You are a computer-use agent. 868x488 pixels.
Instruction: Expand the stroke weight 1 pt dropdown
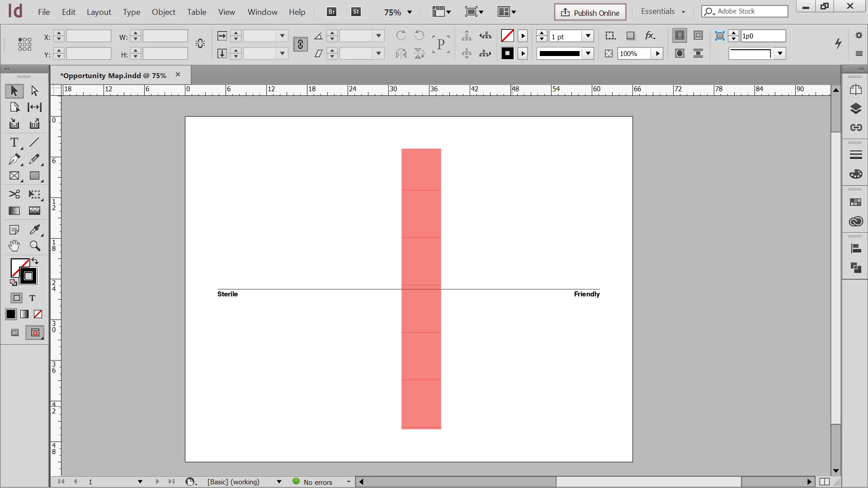tap(588, 36)
